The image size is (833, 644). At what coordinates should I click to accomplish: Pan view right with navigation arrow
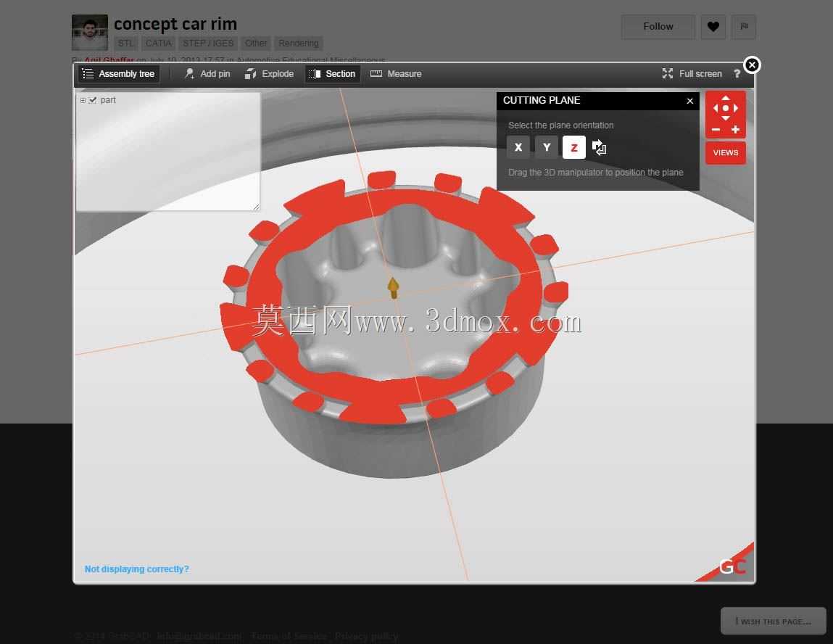(x=736, y=108)
